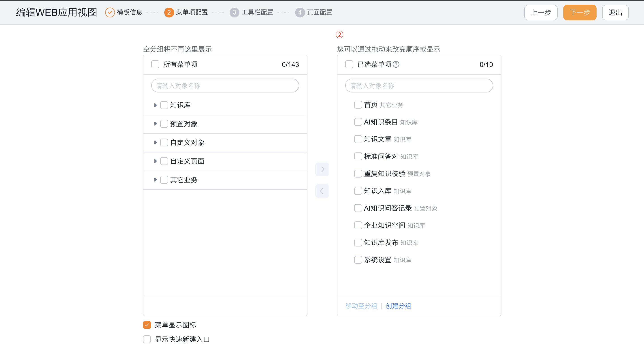Enable the 显示快速新建入口 option
This screenshot has height=364, width=644.
point(147,339)
